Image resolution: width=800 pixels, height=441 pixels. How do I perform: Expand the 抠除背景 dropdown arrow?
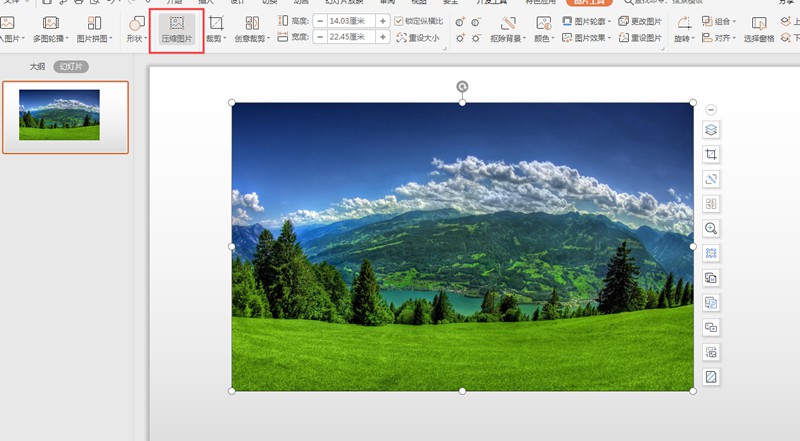(x=524, y=39)
